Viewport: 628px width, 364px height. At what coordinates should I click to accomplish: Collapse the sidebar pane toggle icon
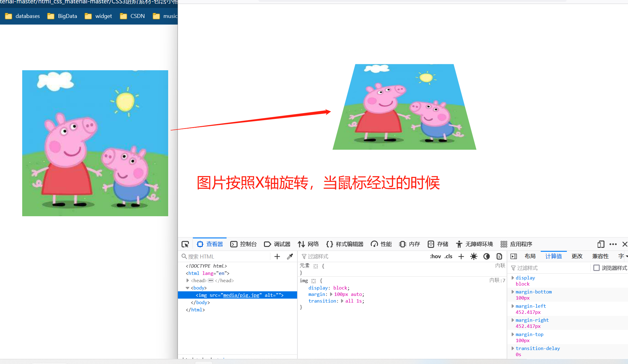514,256
